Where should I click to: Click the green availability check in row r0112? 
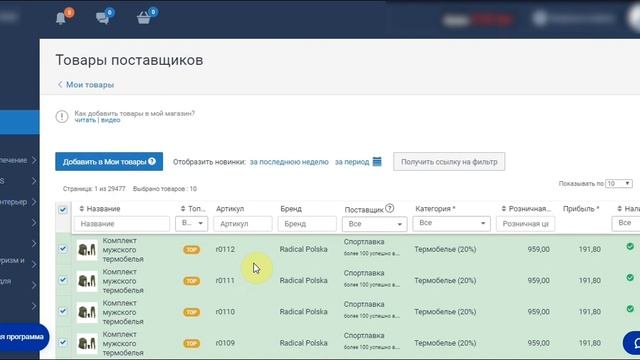pyautogui.click(x=630, y=246)
